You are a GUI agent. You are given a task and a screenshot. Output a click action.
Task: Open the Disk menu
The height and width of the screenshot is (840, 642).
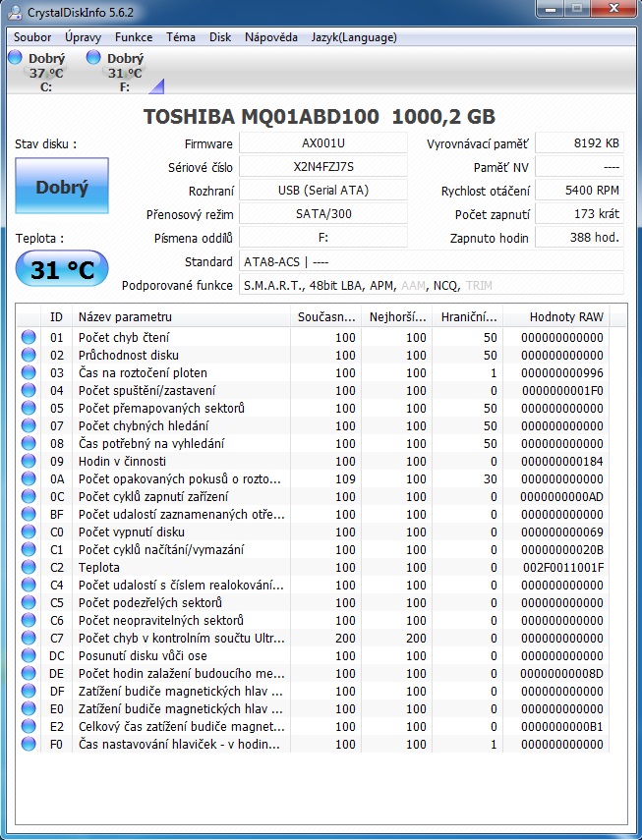tap(220, 37)
